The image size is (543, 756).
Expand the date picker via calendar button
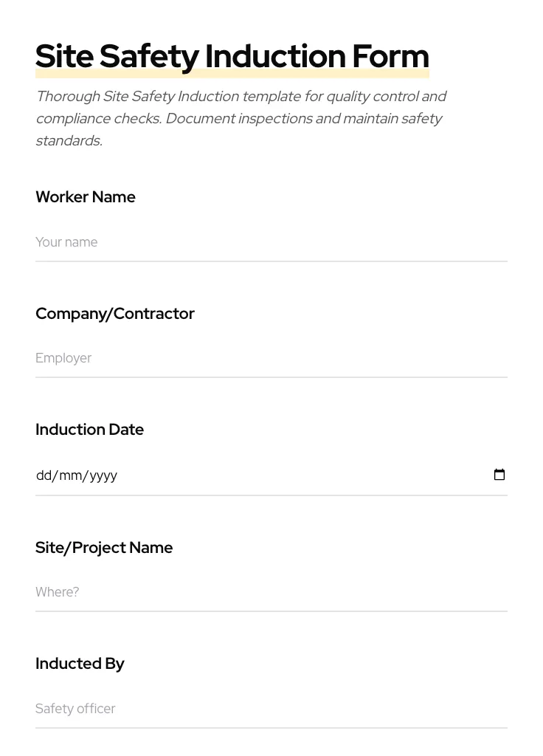(x=499, y=475)
